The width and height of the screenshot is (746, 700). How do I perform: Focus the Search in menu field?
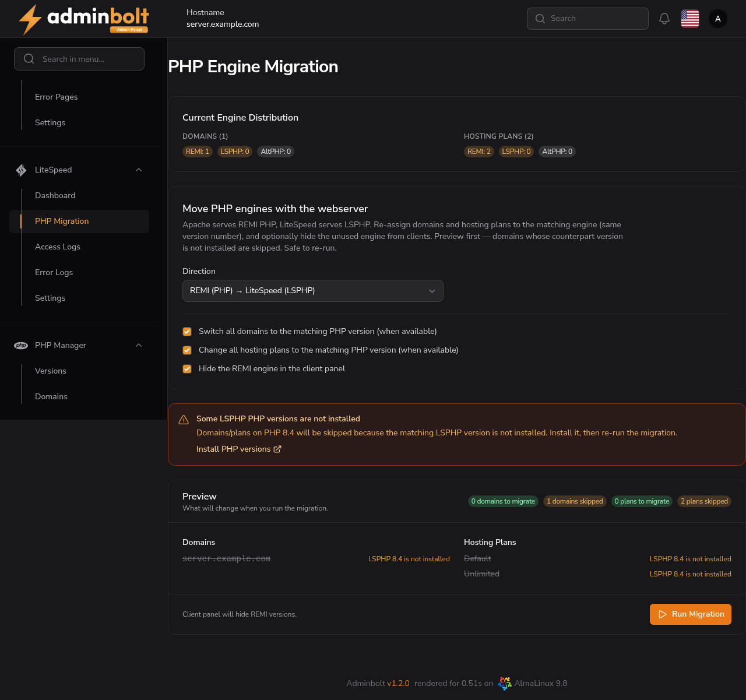79,59
